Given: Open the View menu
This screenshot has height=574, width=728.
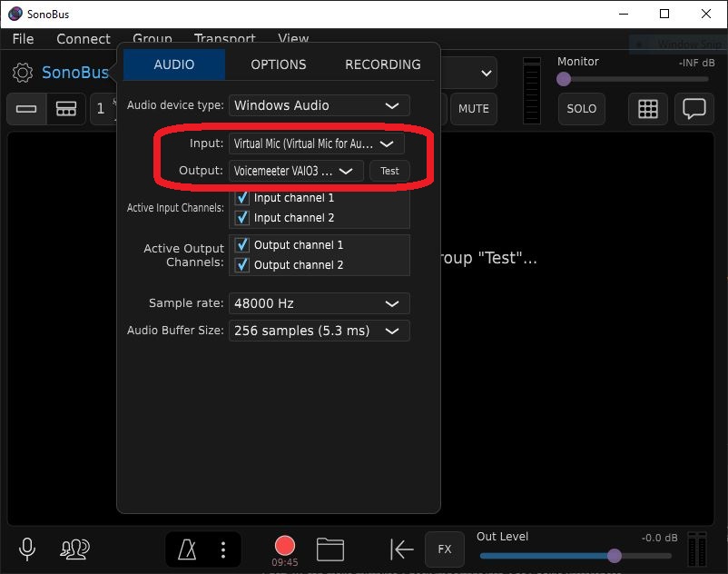Looking at the screenshot, I should tap(293, 38).
